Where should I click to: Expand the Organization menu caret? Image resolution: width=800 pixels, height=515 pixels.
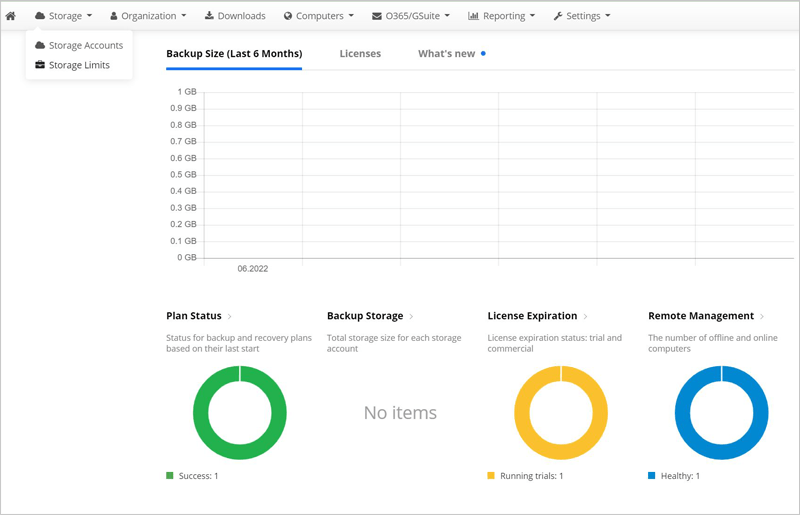coord(184,16)
